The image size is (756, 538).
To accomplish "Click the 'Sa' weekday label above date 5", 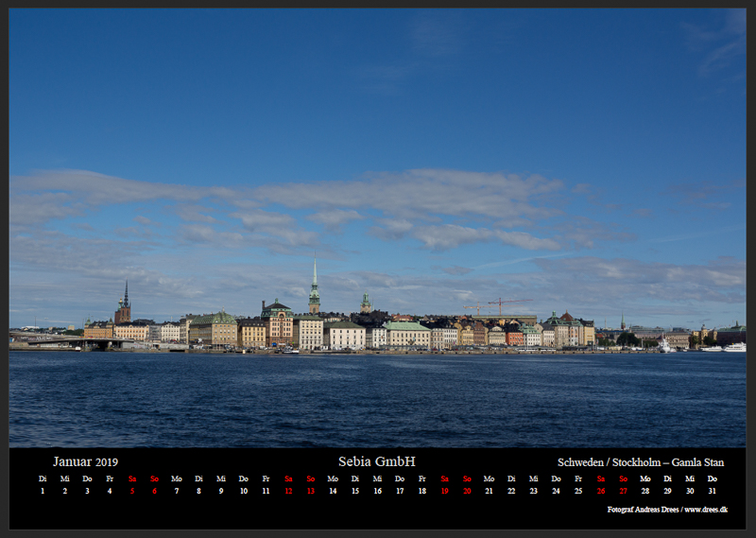I will [x=132, y=478].
